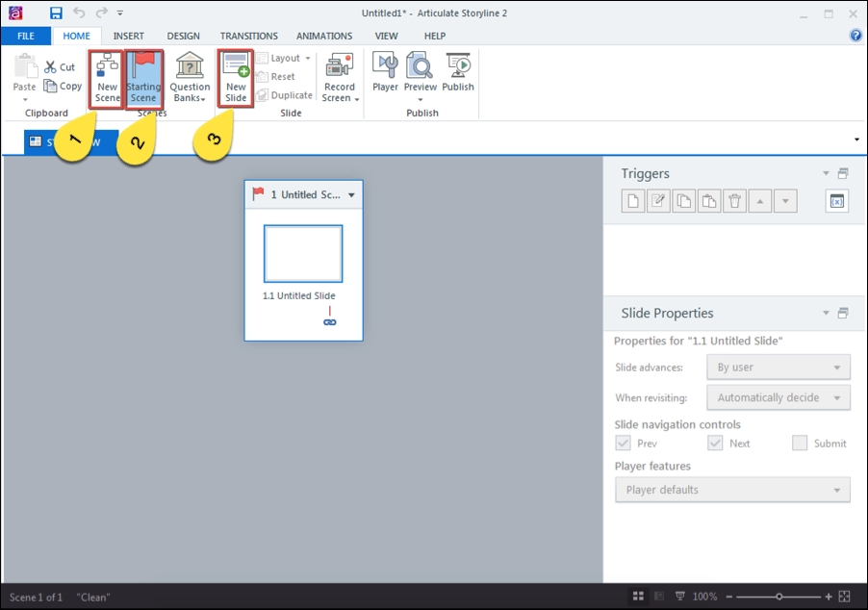Open the HELP tab
This screenshot has height=610, width=868.
[x=435, y=36]
